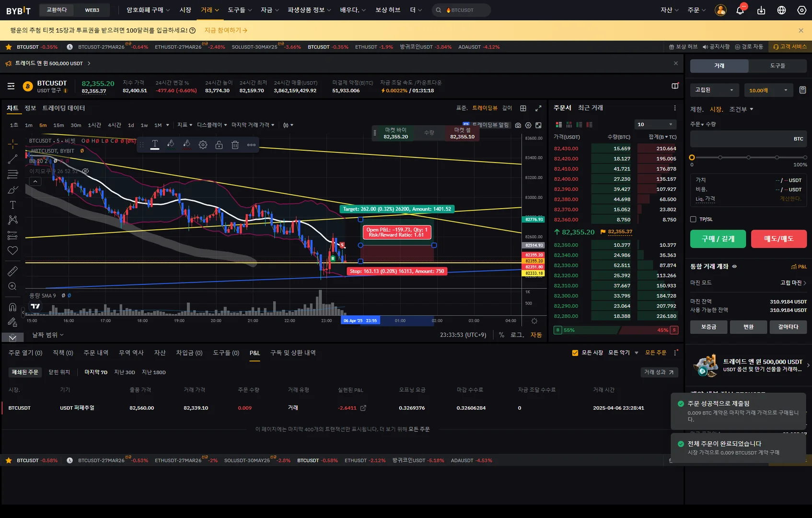Show combined buy and sell order book view
Image resolution: width=812 pixels, height=518 pixels.
point(559,125)
